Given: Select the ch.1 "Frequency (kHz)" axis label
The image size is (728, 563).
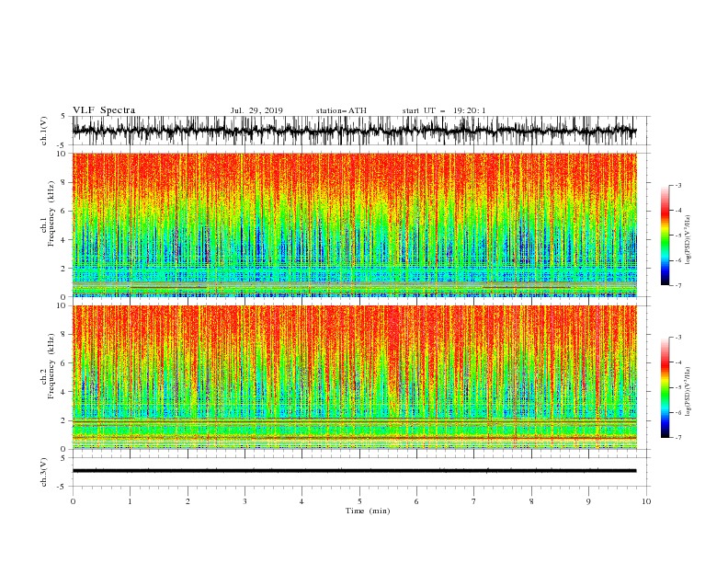Looking at the screenshot, I should [51, 213].
